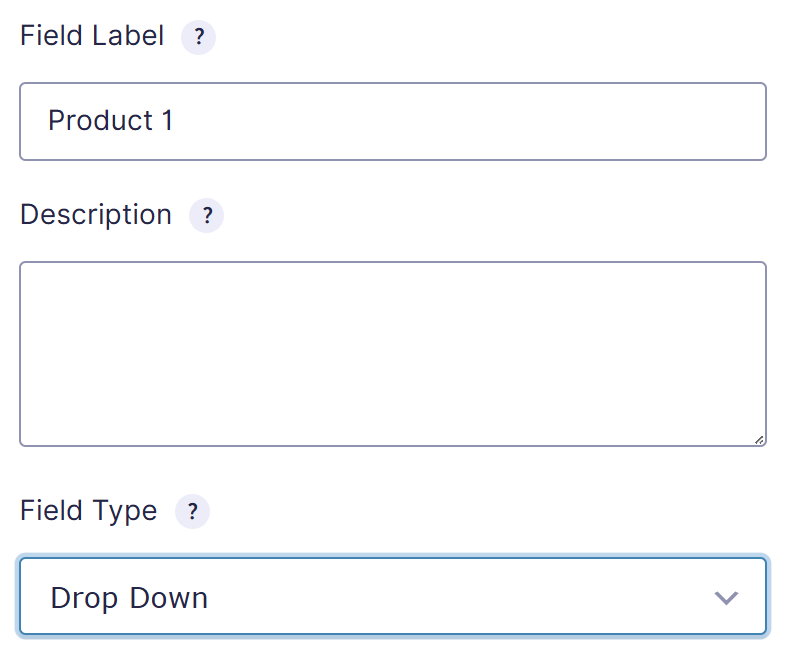Click the chevron arrow in Field Type select
Image resolution: width=787 pixels, height=660 pixels.
726,598
